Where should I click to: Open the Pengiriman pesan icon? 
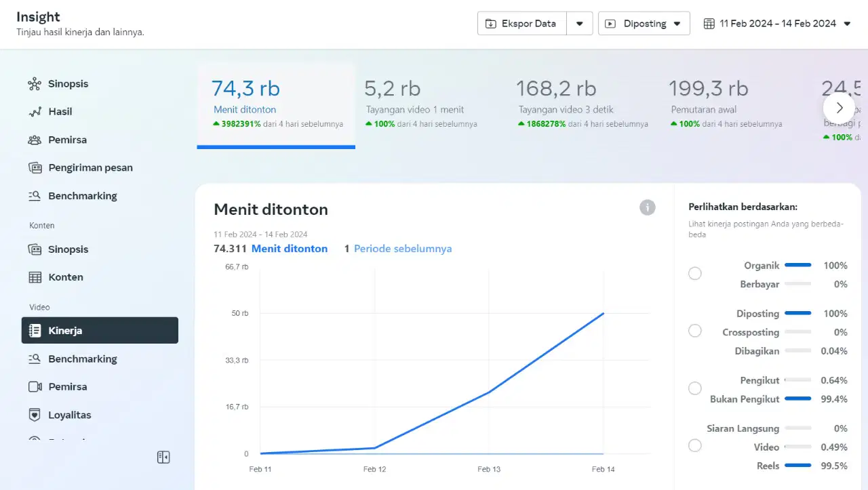click(35, 167)
